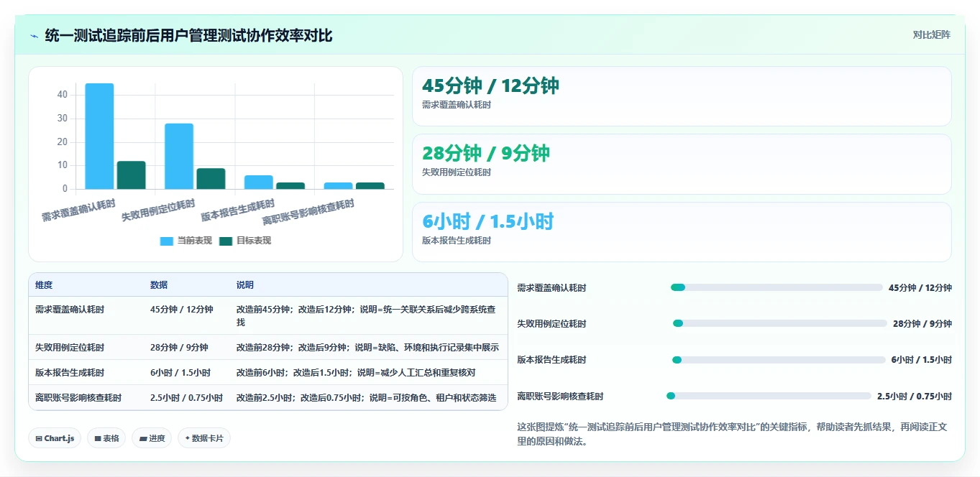Image resolution: width=980 pixels, height=477 pixels.
Task: Click the Chart.js tag chip
Action: pyautogui.click(x=55, y=438)
